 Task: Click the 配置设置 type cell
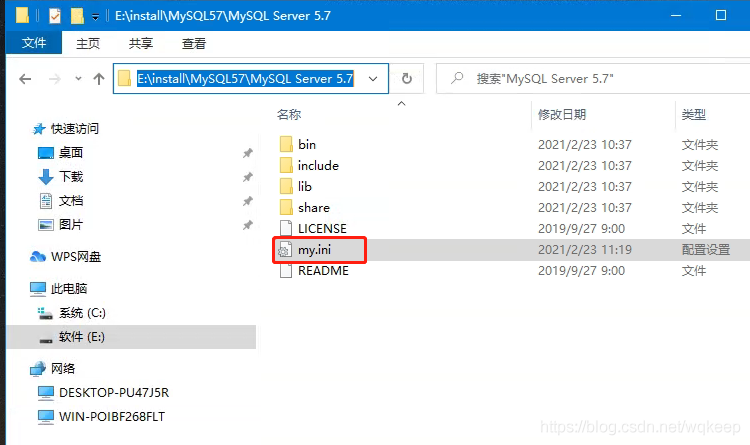(706, 250)
